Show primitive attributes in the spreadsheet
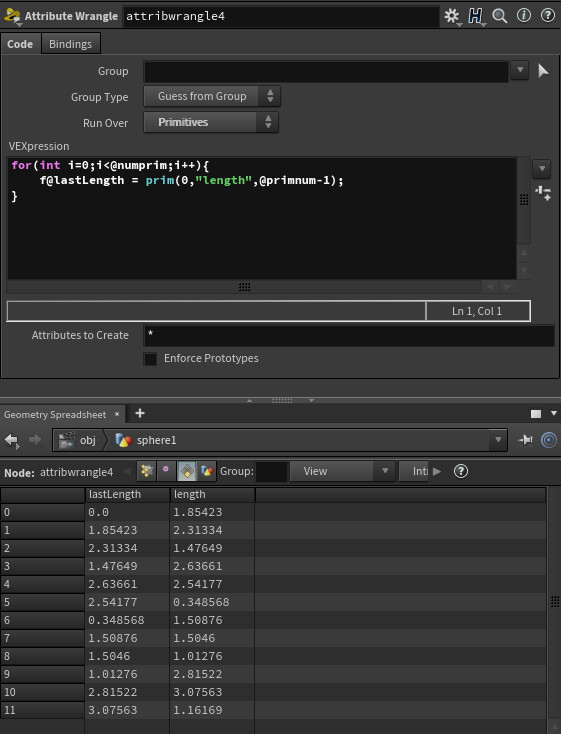This screenshot has width=561, height=734. (x=187, y=471)
